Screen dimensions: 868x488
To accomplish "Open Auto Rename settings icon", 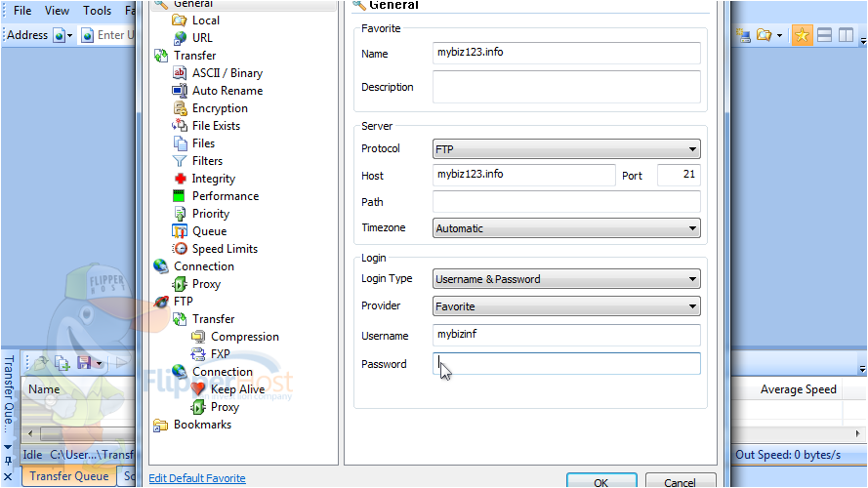I will (180, 91).
